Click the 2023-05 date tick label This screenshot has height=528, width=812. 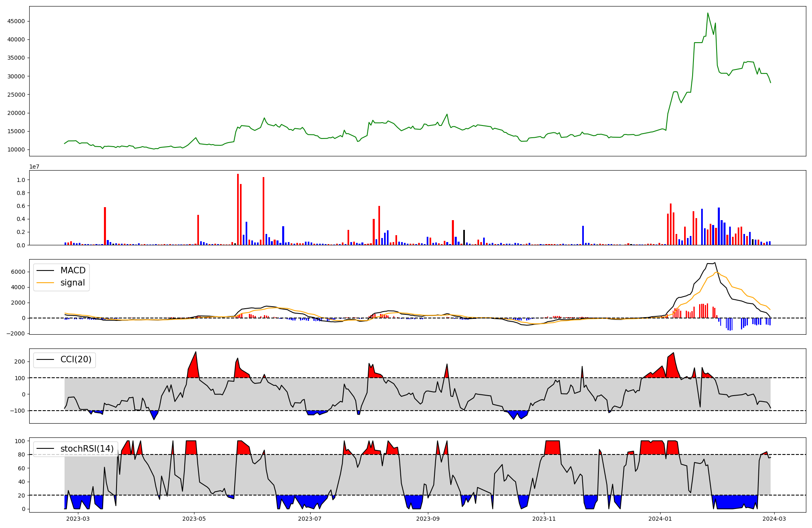click(x=194, y=519)
